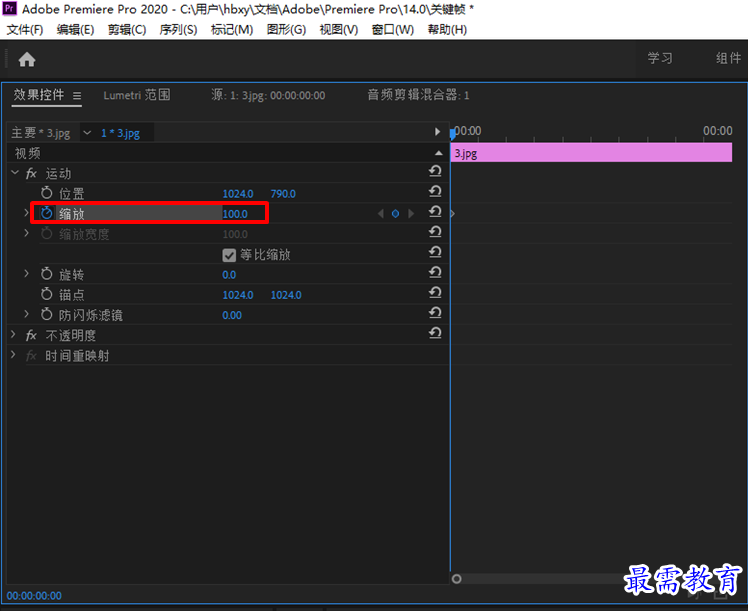748x611 pixels.
Task: Toggle animation stopwatch for 旋转
Action: (x=46, y=274)
